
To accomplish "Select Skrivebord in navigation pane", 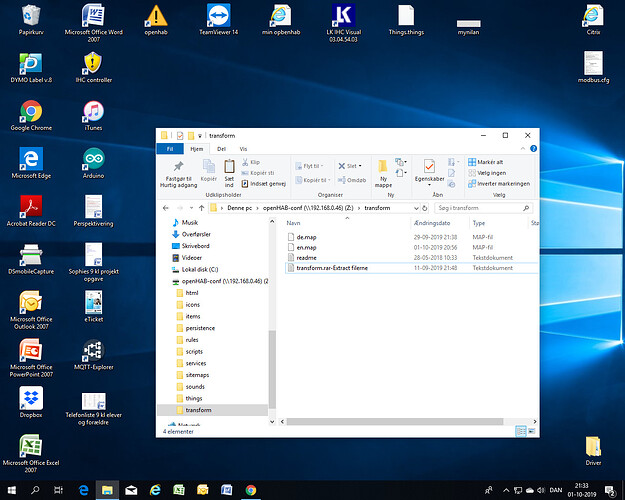I will tap(195, 246).
